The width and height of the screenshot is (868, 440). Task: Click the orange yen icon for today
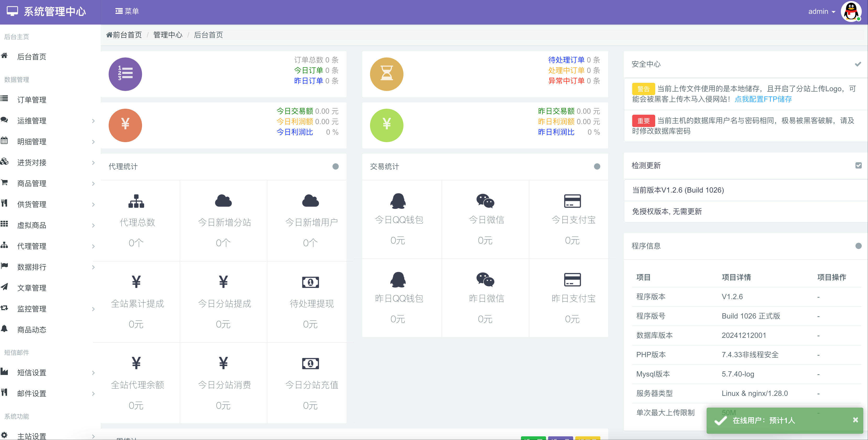125,125
